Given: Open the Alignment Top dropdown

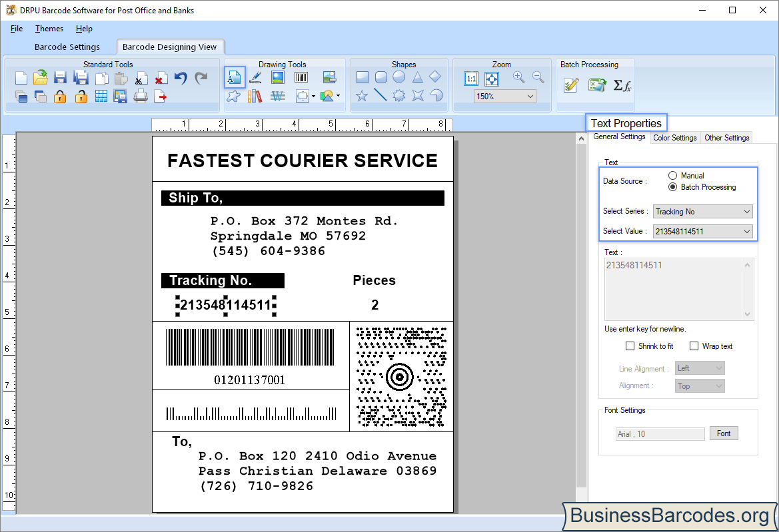Looking at the screenshot, I should (700, 386).
